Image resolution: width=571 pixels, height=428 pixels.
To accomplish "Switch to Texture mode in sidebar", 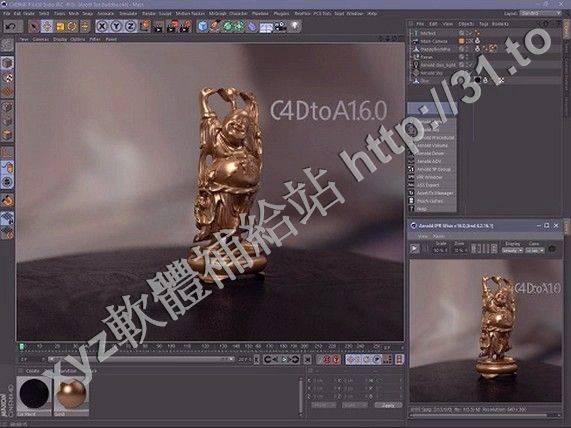I will tap(7, 78).
